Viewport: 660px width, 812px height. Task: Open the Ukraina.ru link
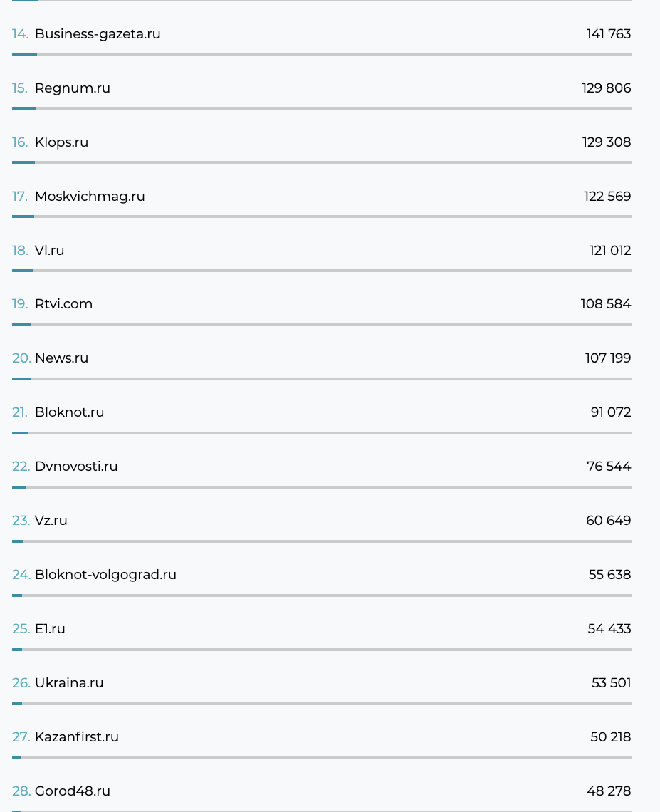coord(69,683)
